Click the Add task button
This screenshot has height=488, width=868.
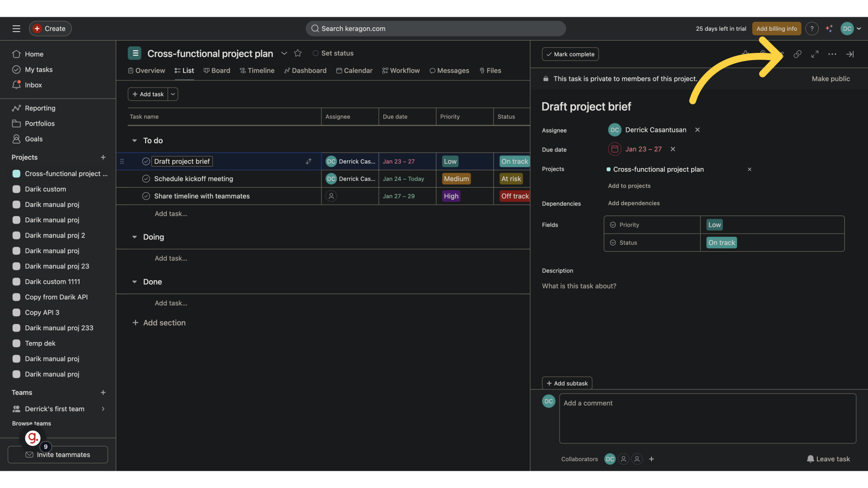[x=148, y=94]
